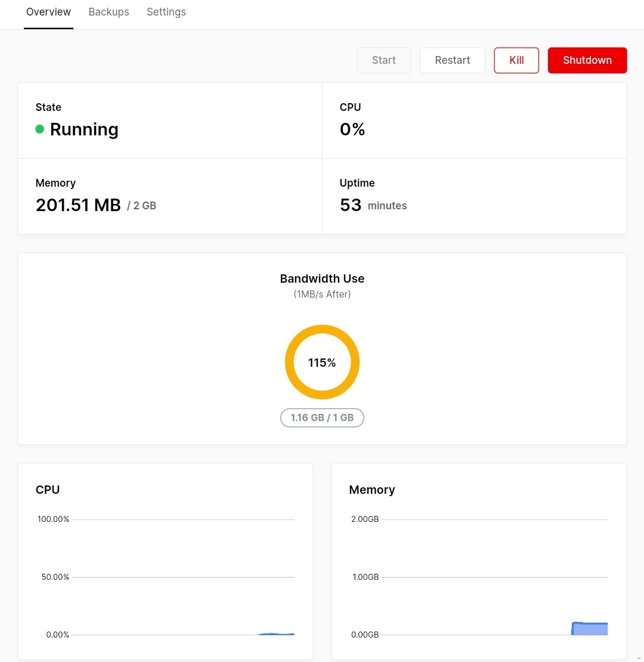Image resolution: width=644 pixels, height=662 pixels.
Task: Click the red-outlined Kill button
Action: (516, 60)
